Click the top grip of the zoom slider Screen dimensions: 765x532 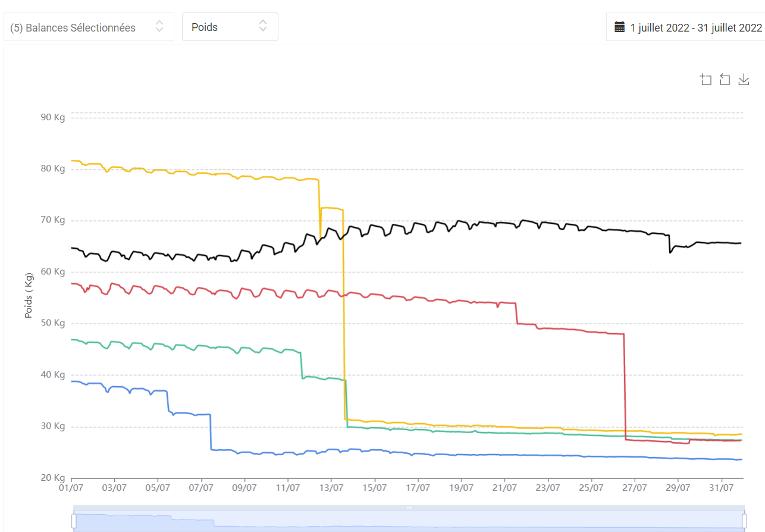[x=409, y=508]
